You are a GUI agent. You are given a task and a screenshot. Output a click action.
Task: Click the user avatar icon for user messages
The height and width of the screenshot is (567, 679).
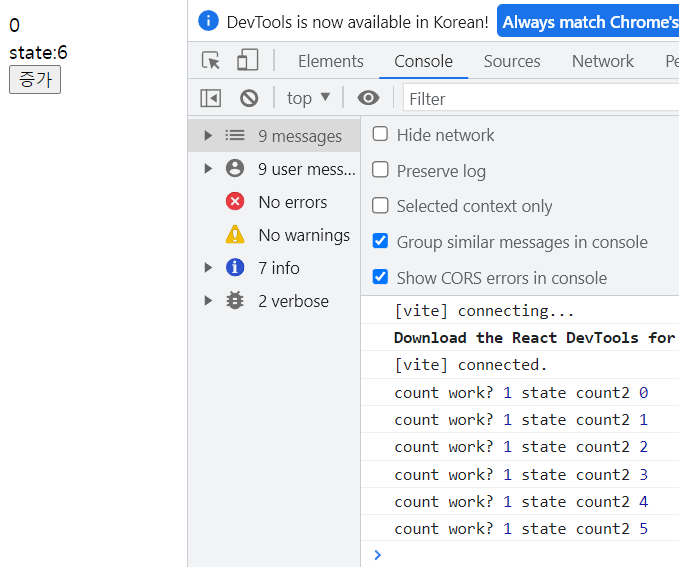click(x=235, y=168)
